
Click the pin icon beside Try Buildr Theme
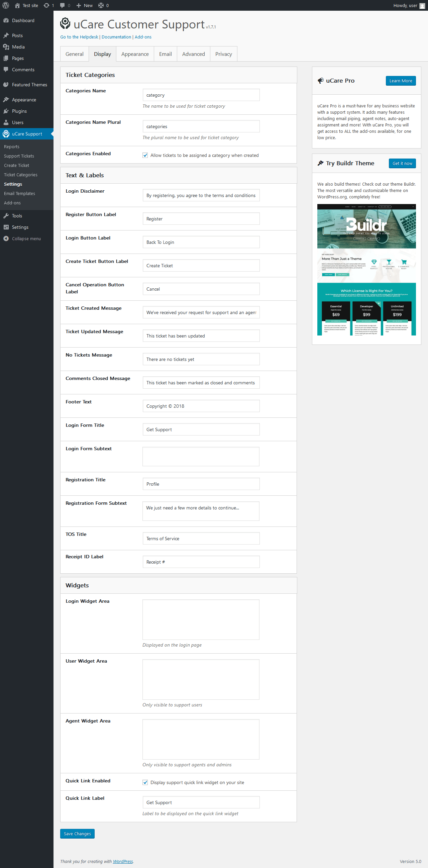[321, 163]
